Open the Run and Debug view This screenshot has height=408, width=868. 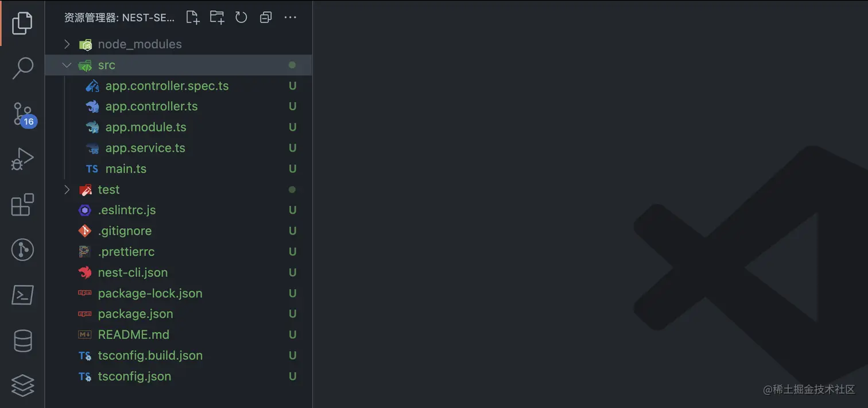click(x=22, y=159)
